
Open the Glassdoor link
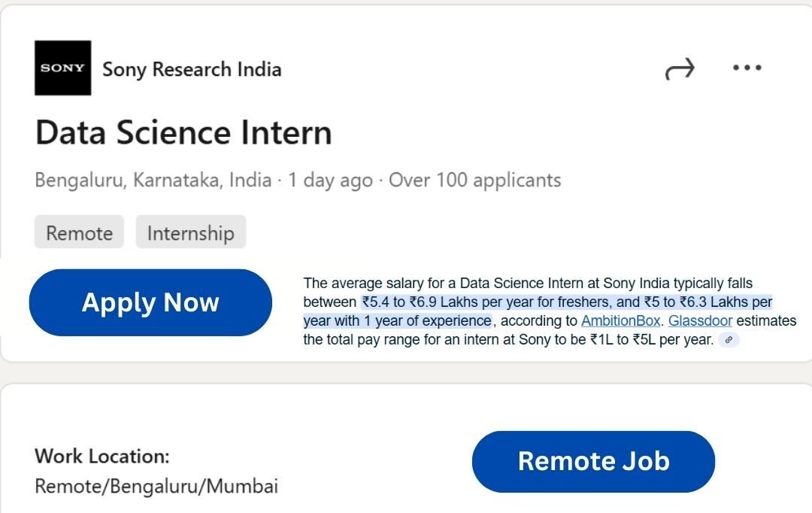700,321
